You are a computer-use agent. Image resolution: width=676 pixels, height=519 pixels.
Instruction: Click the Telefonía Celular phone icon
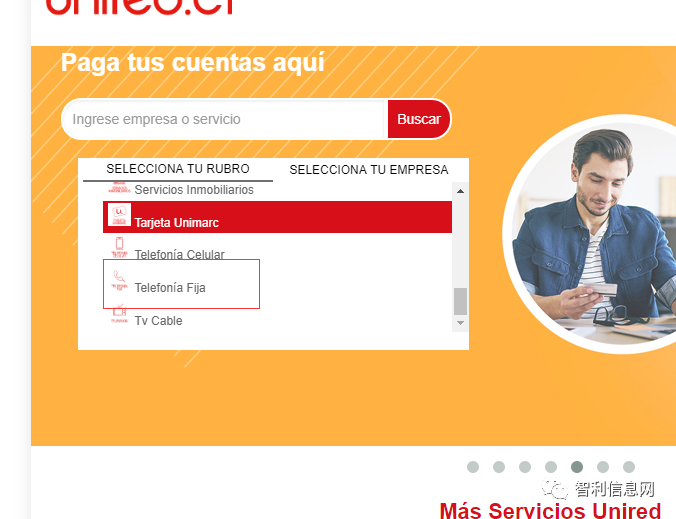coord(119,247)
